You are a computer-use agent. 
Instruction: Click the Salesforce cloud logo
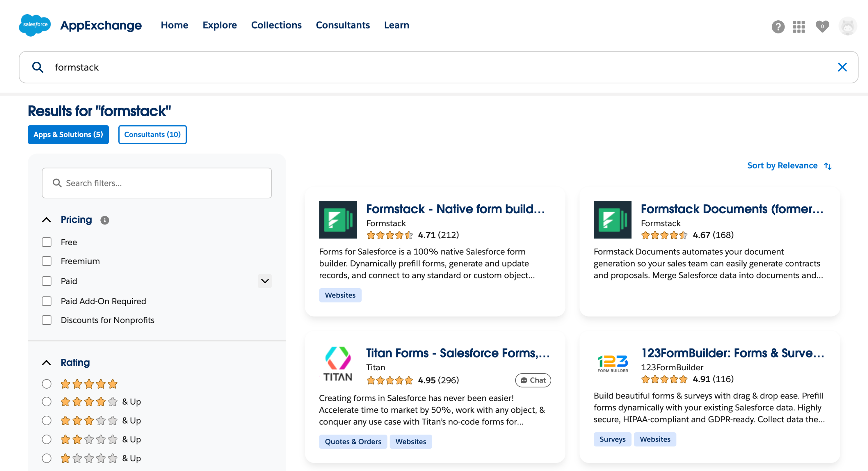pyautogui.click(x=35, y=25)
